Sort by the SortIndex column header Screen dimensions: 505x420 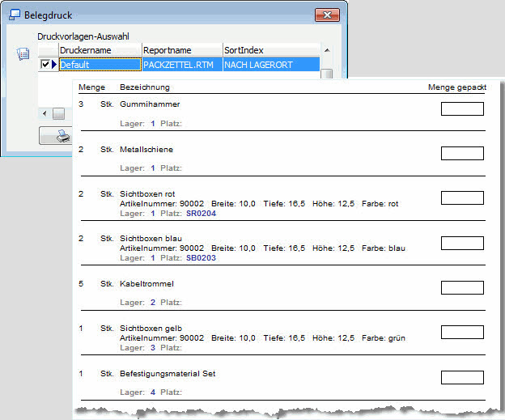tap(270, 50)
